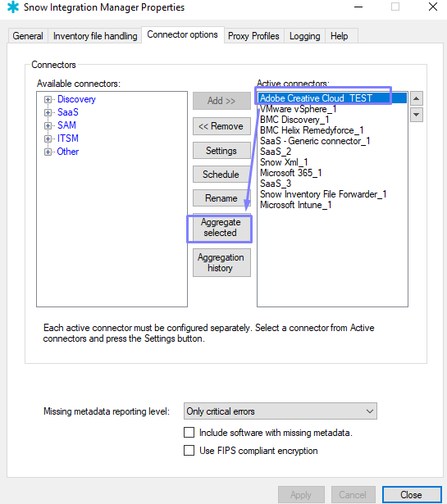This screenshot has width=447, height=504.
Task: Click the Snow asterisk icon in title bar
Action: (x=13, y=7)
